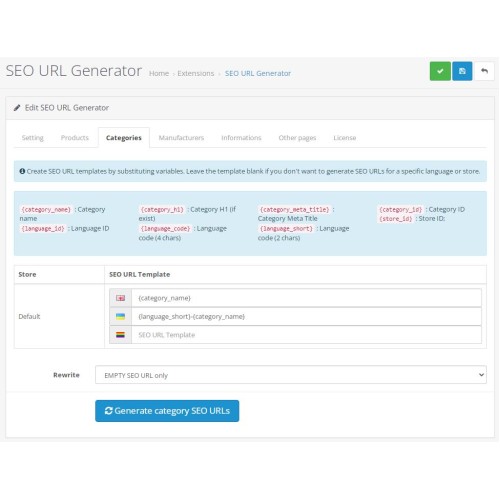
Task: Switch to the Setting tab
Action: click(32, 138)
